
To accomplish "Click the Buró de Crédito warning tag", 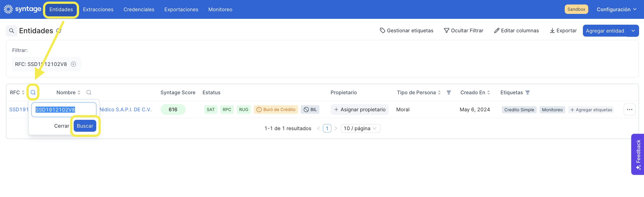I will point(276,109).
